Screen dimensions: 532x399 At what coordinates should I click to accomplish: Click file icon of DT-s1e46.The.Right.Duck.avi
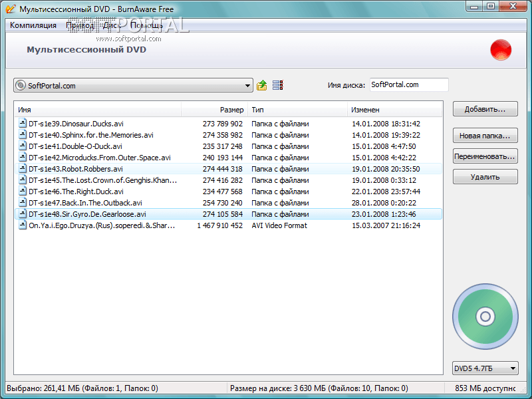(23, 191)
